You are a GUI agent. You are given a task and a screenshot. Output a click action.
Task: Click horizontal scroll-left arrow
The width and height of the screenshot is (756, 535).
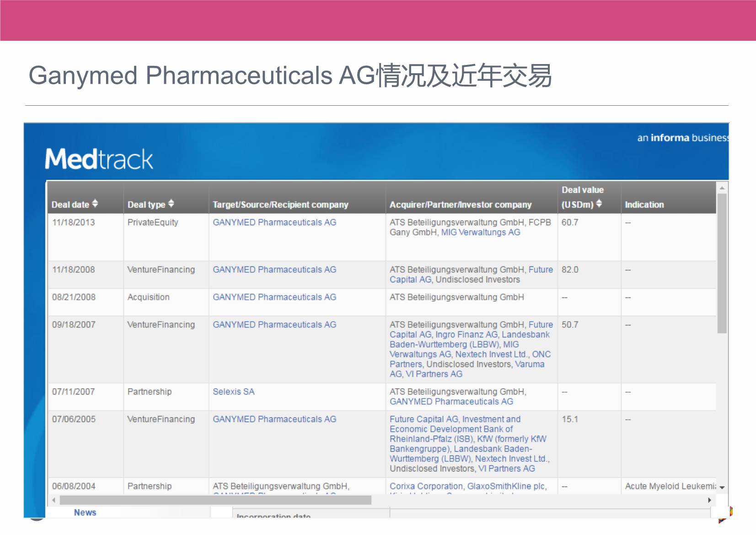[x=54, y=500]
